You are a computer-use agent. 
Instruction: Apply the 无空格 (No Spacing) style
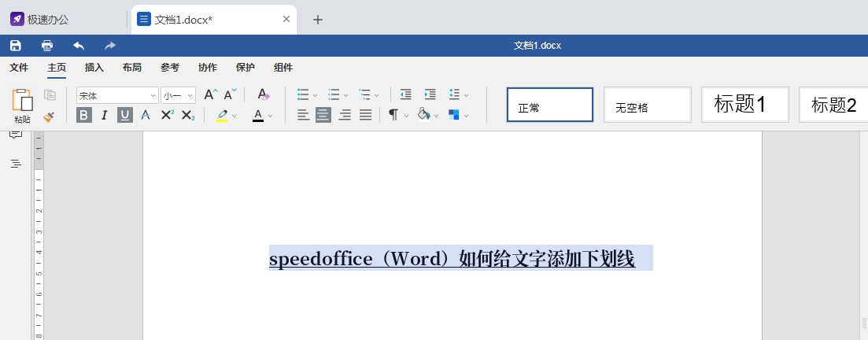tap(647, 105)
